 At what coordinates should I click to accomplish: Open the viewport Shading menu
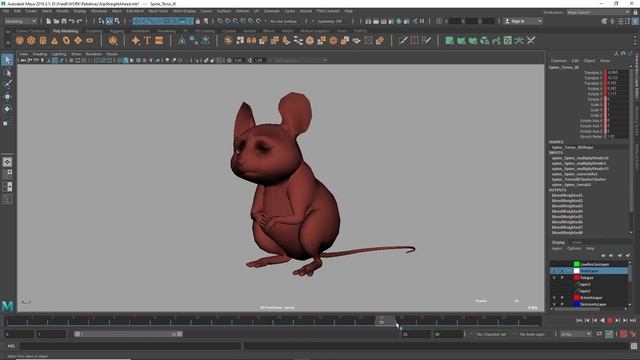40,54
